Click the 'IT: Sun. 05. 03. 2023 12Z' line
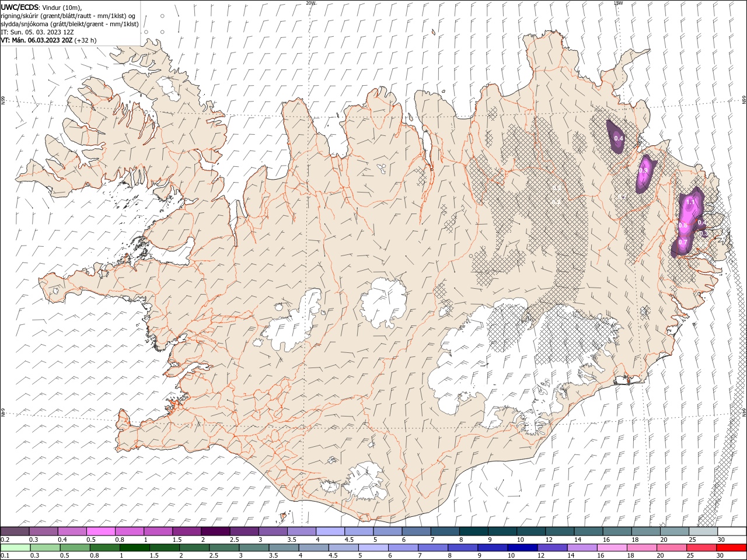 [x=37, y=32]
